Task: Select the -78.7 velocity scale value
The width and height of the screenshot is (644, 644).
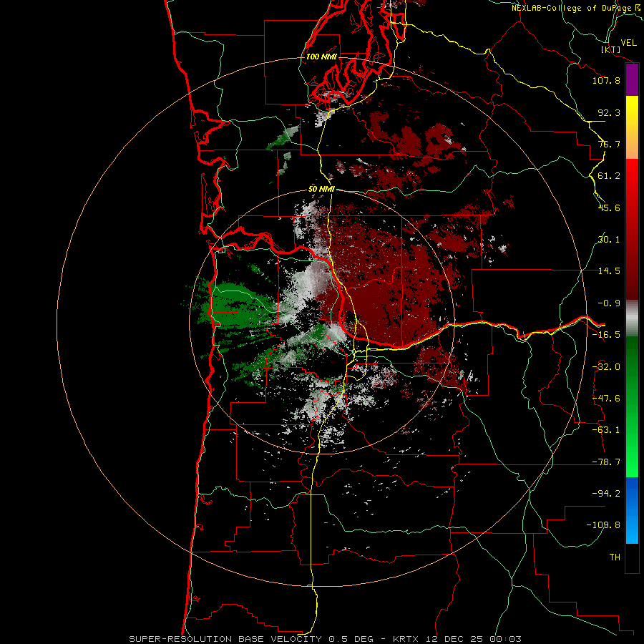Action: 606,462
